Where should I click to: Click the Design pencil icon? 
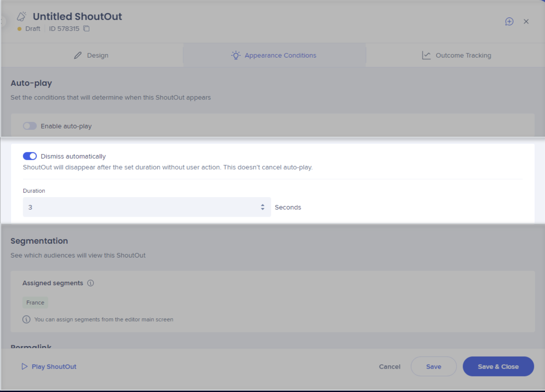click(78, 56)
